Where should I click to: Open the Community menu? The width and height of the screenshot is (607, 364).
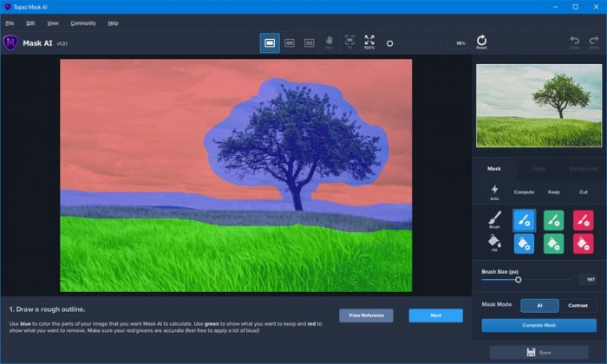[83, 23]
